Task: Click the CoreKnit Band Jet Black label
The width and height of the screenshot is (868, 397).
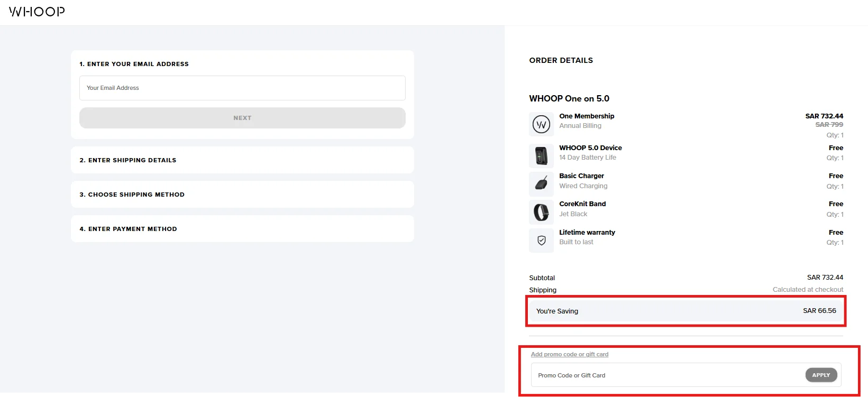Action: tap(573, 214)
